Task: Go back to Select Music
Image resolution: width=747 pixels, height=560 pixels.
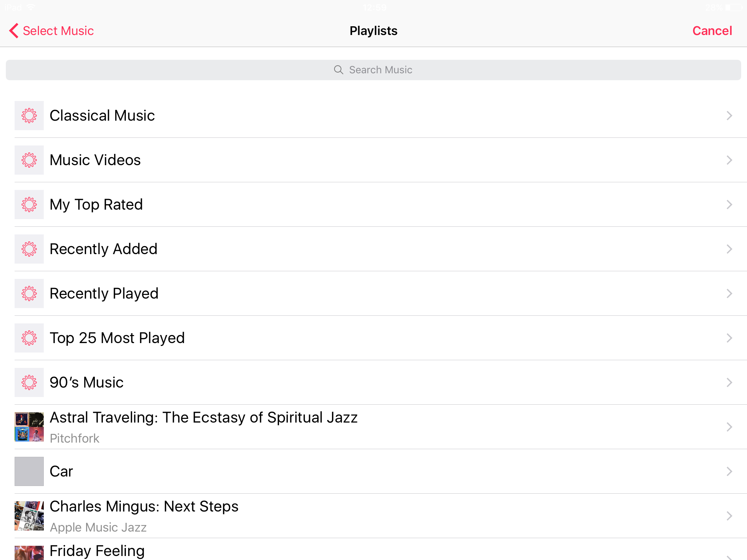Action: coord(51,31)
